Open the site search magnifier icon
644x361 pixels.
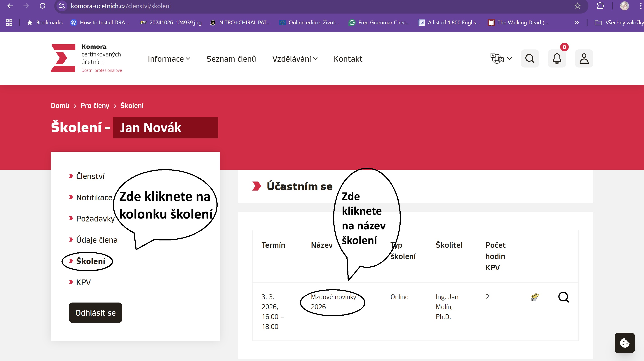coord(529,58)
